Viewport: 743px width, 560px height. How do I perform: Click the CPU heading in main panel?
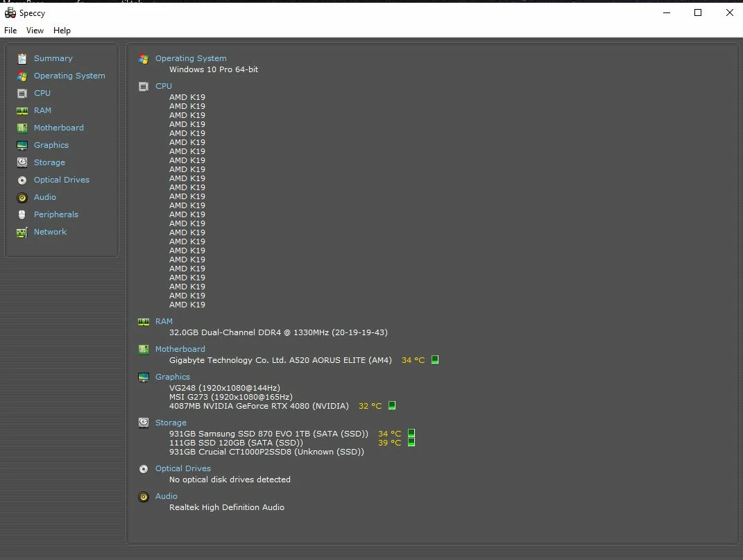click(164, 86)
